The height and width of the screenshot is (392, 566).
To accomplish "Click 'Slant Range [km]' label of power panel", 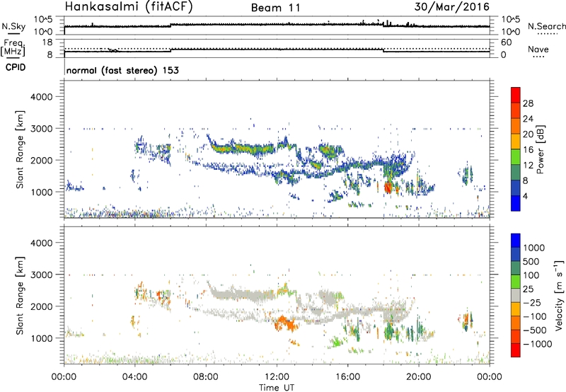I will pyautogui.click(x=20, y=149).
